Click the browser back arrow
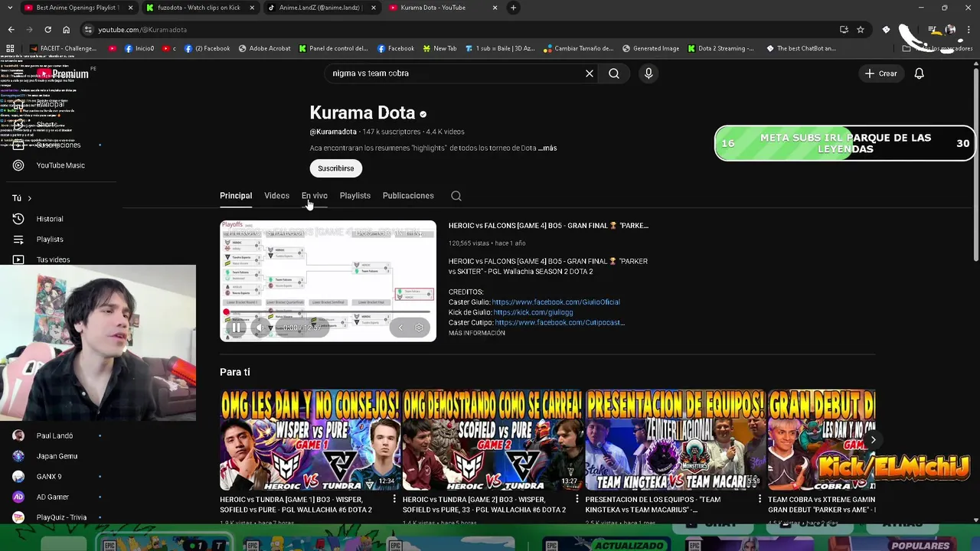 11,29
